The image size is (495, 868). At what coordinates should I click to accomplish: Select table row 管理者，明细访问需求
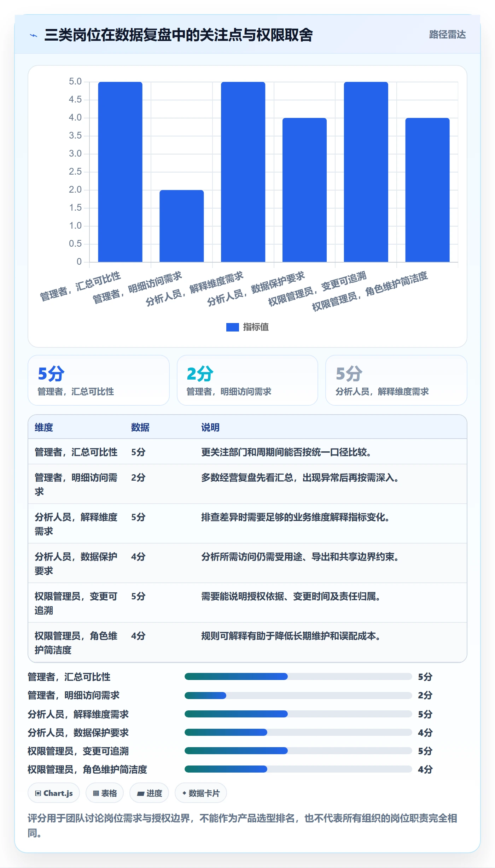pos(248,484)
